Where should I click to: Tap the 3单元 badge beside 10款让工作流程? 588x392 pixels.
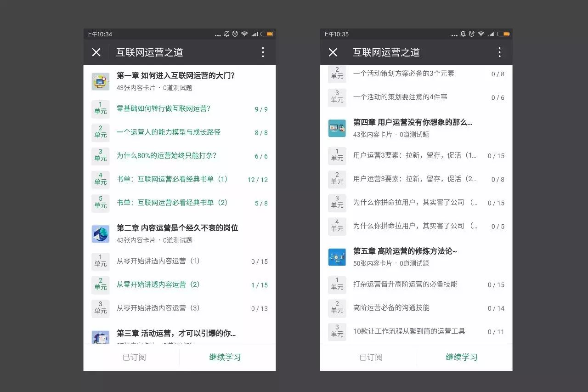[x=337, y=331]
